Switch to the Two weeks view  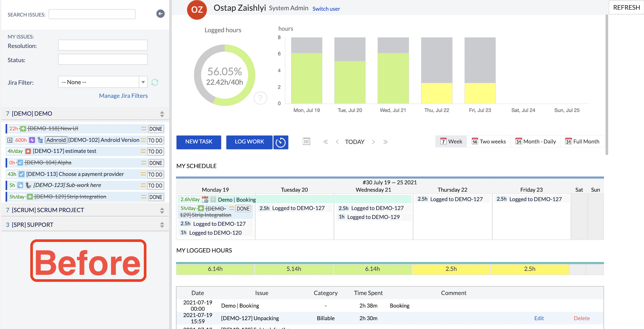coord(489,141)
